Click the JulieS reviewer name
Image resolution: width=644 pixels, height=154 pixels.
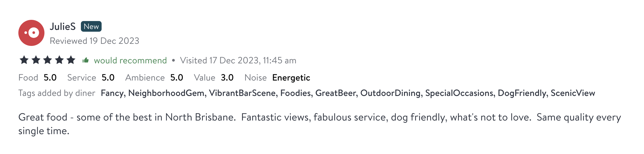[x=63, y=27]
